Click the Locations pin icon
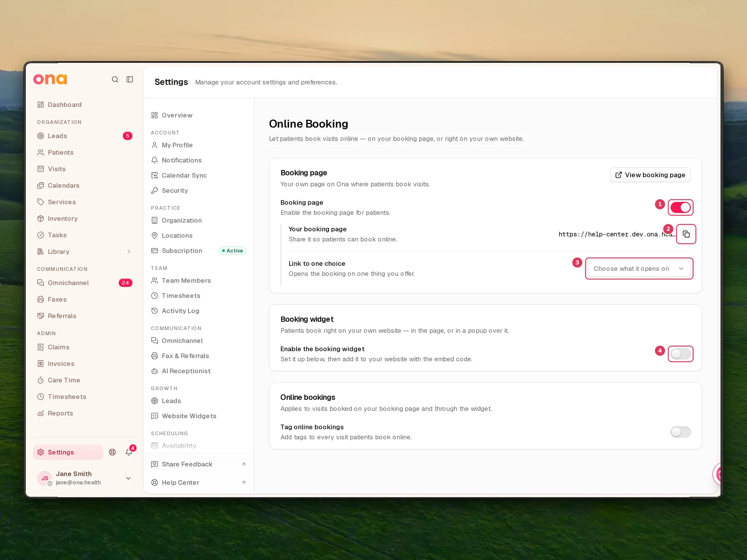Viewport: 747px width, 560px height. [x=154, y=235]
